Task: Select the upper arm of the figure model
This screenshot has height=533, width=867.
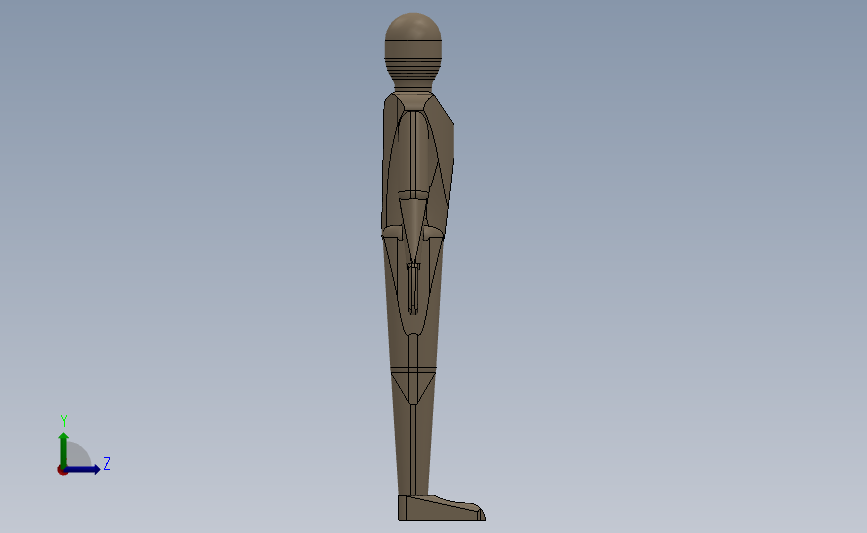Action: pos(414,150)
